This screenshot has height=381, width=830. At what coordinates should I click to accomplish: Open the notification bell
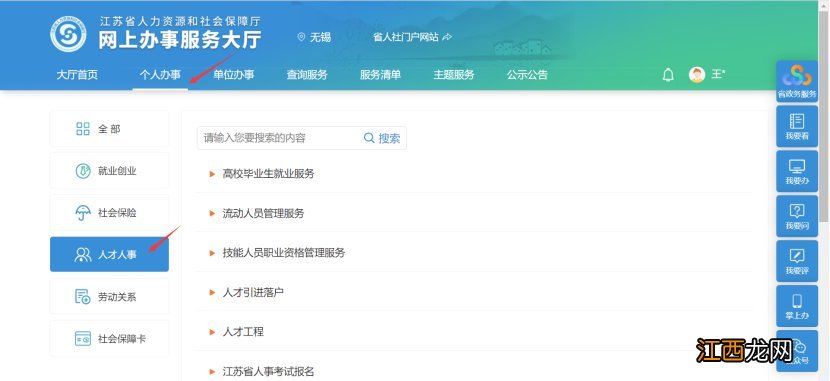tap(668, 75)
